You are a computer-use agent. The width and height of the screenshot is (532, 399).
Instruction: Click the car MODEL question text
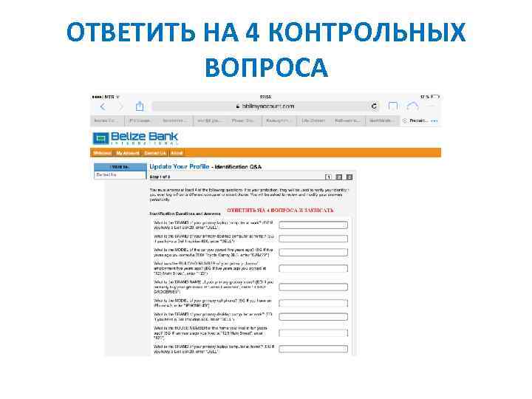tap(214, 253)
